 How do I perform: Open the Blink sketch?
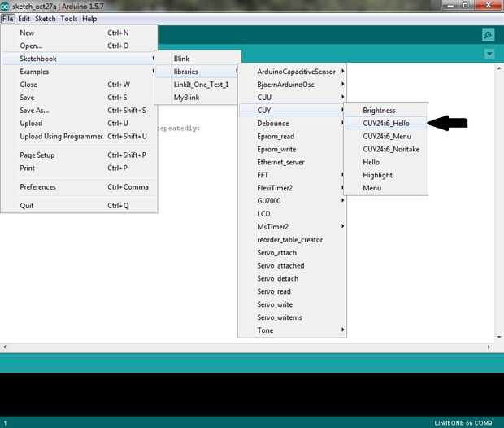point(198,59)
